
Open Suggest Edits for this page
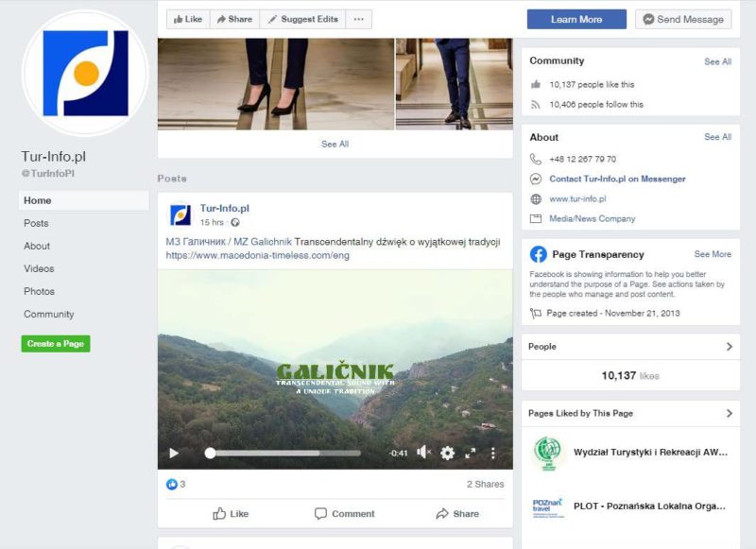click(303, 19)
